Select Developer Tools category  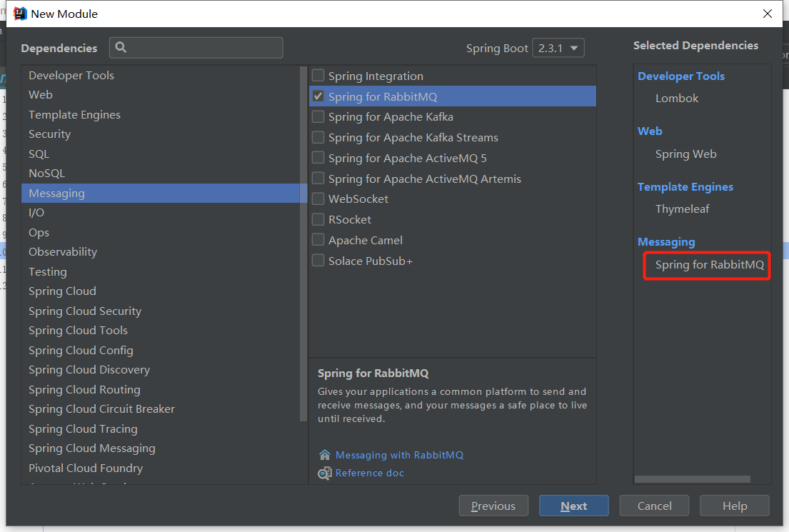(161, 76)
